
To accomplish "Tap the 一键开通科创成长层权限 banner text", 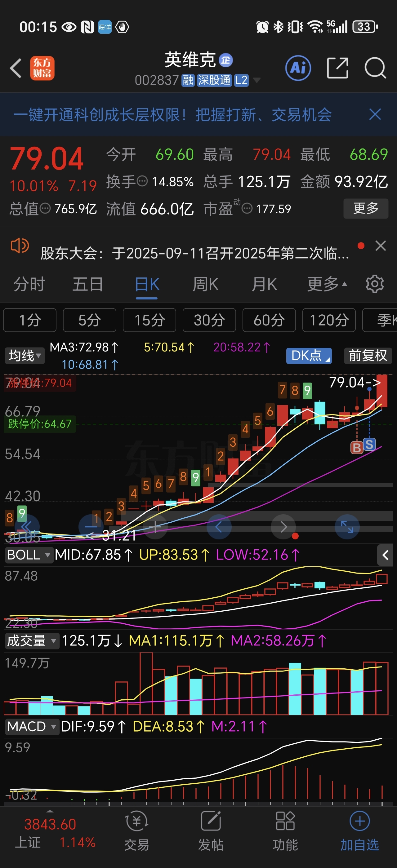I will [172, 115].
